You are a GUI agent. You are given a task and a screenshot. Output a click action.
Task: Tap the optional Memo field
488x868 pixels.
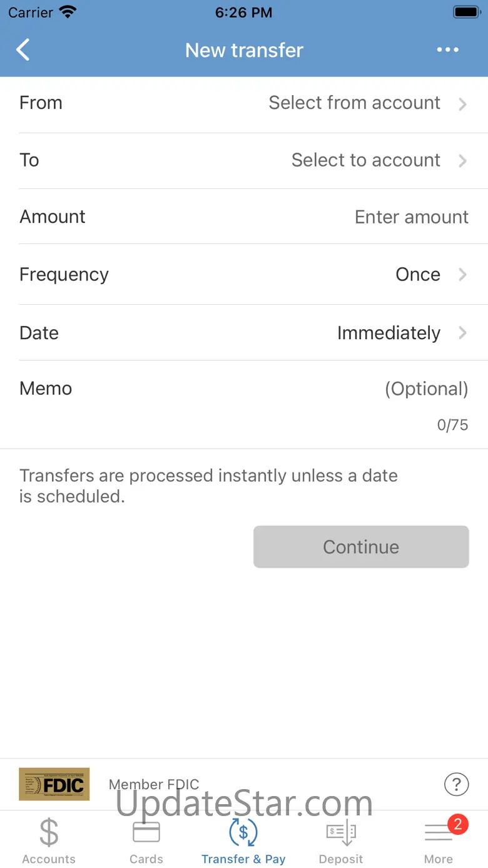point(425,389)
